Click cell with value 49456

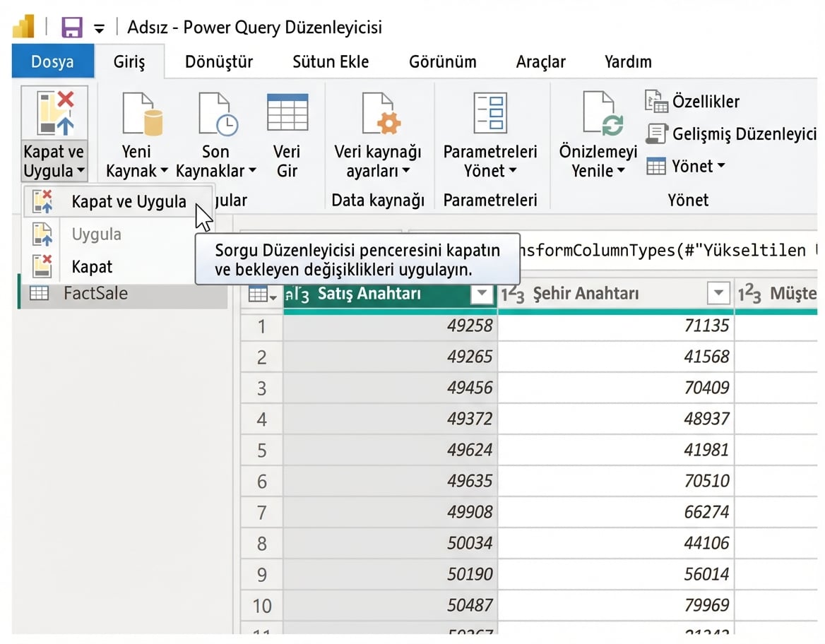391,388
